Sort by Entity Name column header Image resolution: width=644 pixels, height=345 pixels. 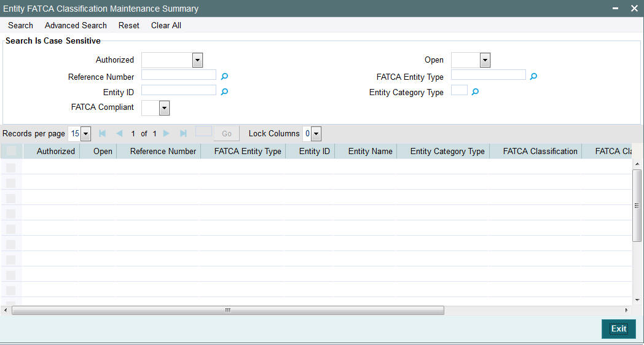pos(371,152)
